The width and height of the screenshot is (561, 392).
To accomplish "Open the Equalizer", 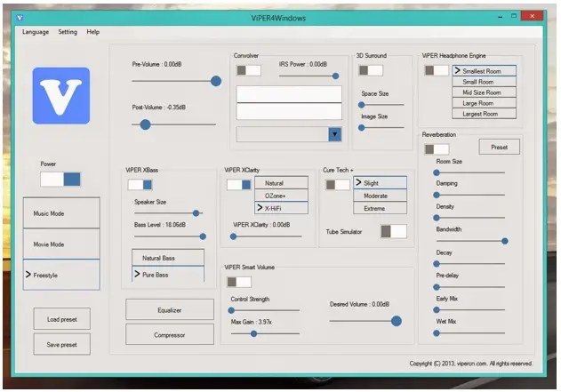I will pos(170,309).
